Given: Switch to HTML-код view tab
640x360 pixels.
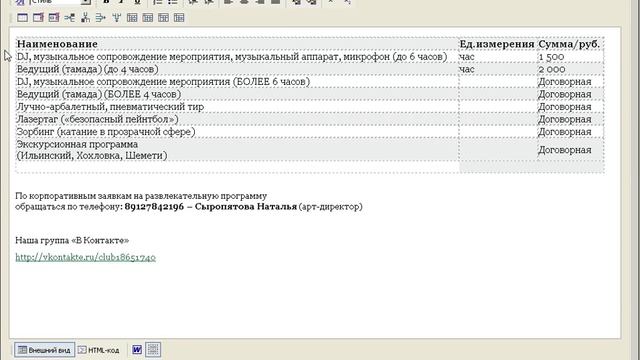Looking at the screenshot, I should click(x=99, y=350).
